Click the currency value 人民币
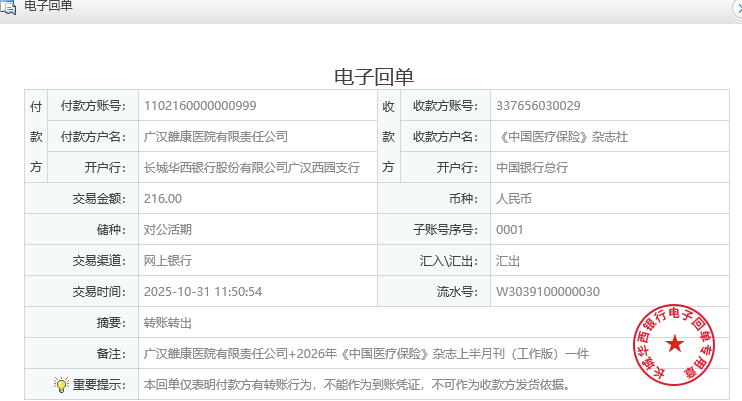Viewport: 742px width, 401px height. click(x=514, y=199)
